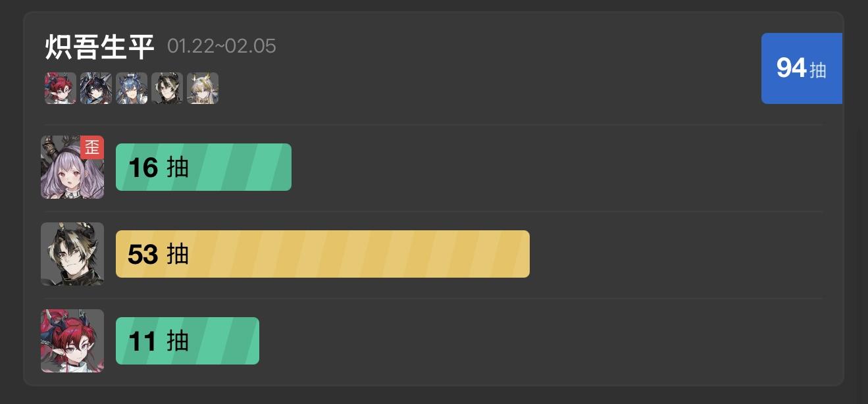
Task: Click the small blue-haired operator icon in header
Action: click(x=132, y=88)
